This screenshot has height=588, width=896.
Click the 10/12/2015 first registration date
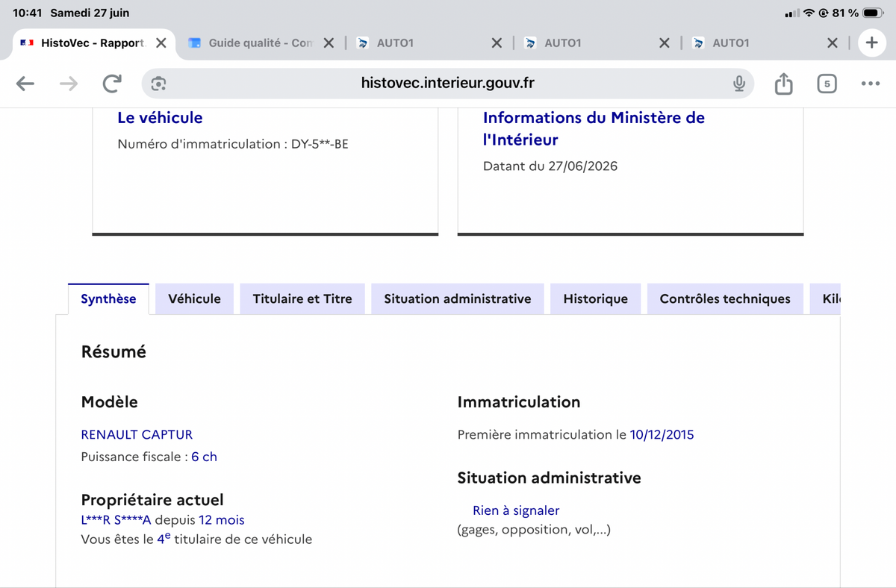(x=662, y=434)
